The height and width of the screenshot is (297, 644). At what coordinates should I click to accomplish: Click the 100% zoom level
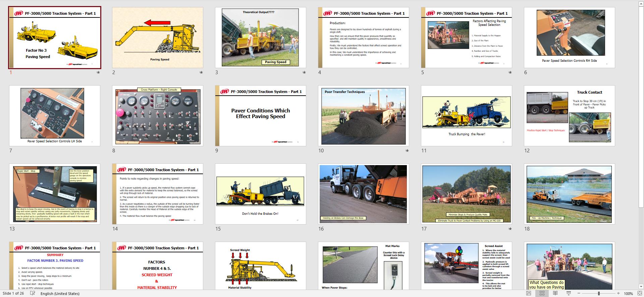click(628, 294)
